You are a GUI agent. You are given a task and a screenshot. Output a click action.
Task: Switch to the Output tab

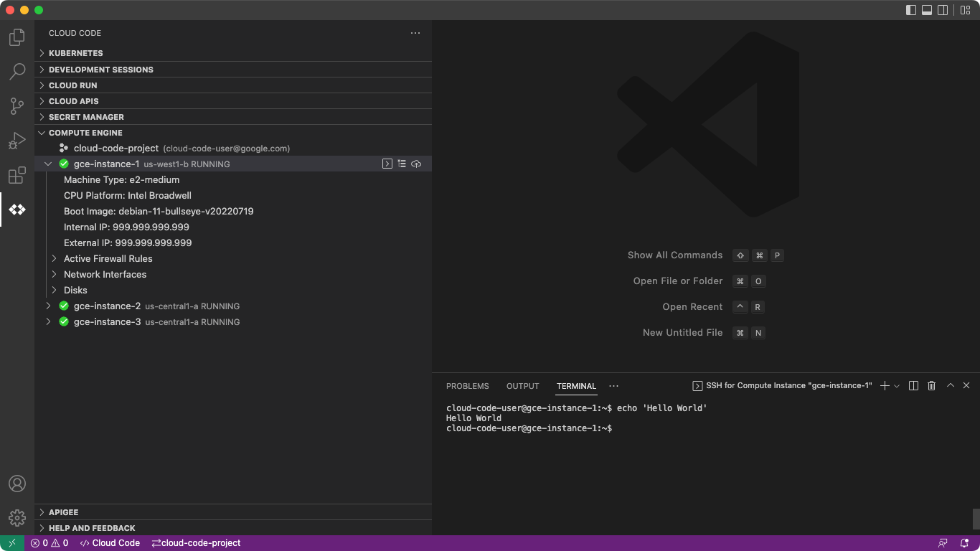522,386
